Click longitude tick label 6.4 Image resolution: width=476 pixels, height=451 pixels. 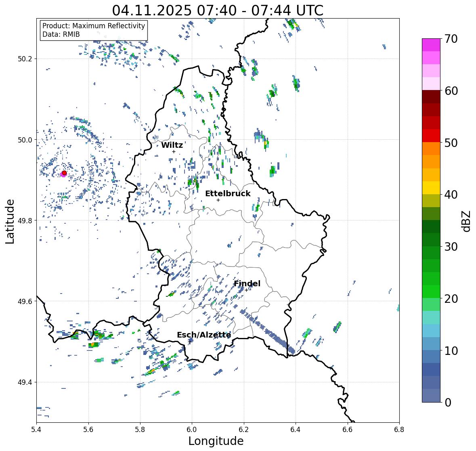296,430
